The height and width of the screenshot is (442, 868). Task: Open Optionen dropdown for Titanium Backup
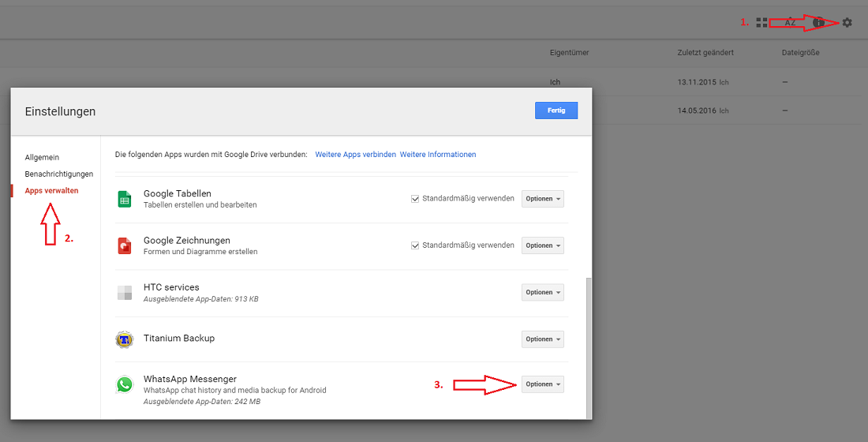point(543,339)
